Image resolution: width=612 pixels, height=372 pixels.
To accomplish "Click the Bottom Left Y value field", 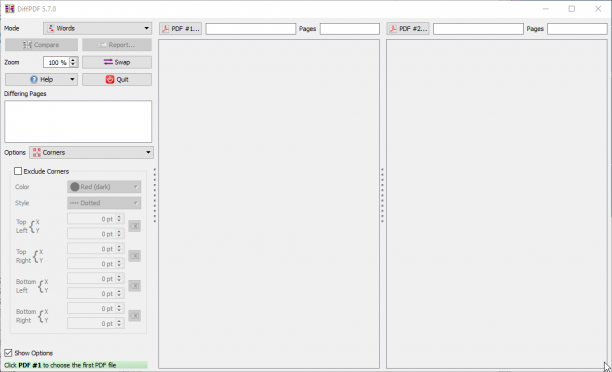I will coord(96,294).
